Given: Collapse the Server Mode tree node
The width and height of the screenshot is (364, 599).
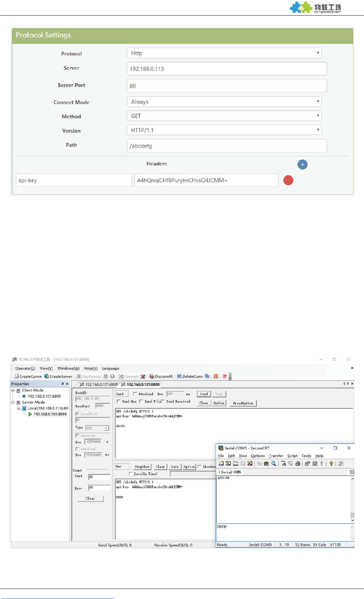Looking at the screenshot, I should 13,402.
